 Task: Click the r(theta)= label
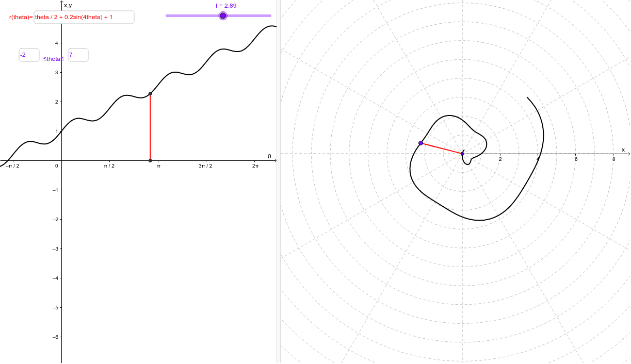[21, 17]
